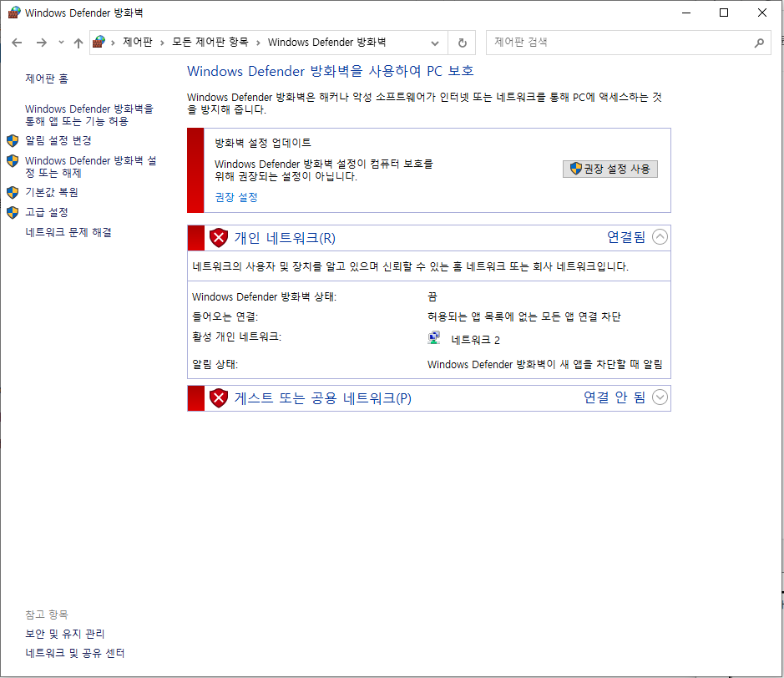Go back with the back arrow
The image size is (784, 678).
pos(17,43)
